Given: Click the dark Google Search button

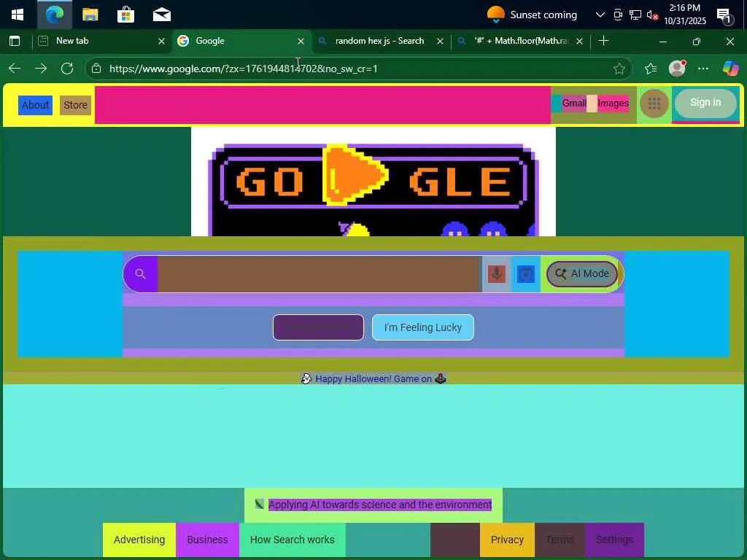Looking at the screenshot, I should coord(318,327).
